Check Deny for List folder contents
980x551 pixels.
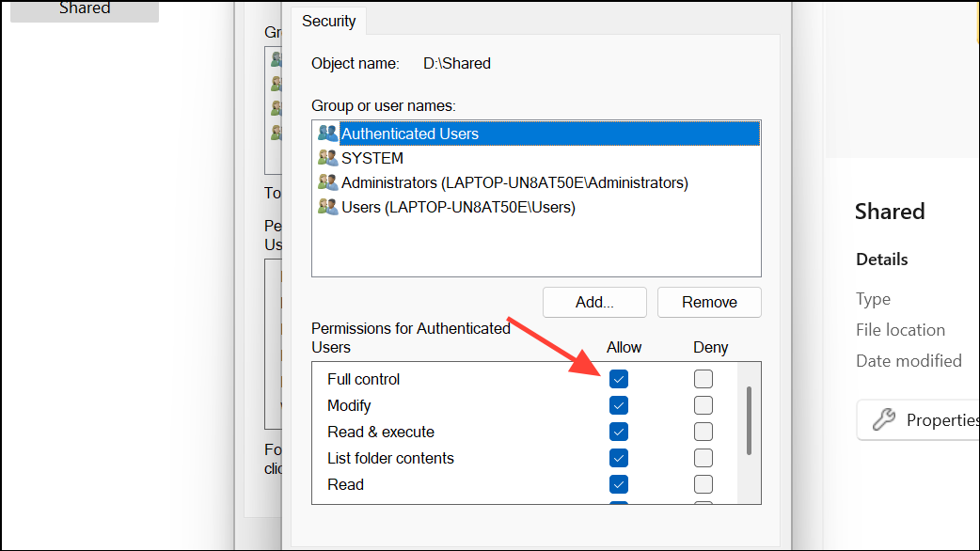click(x=703, y=458)
